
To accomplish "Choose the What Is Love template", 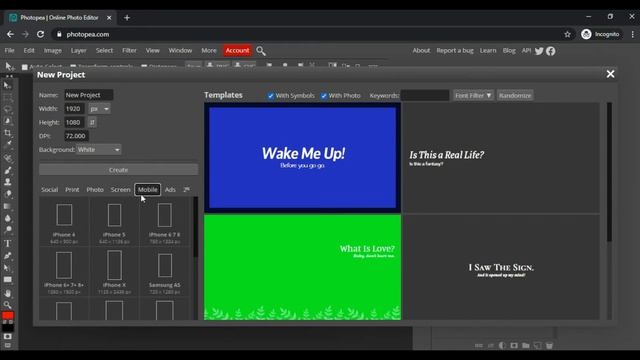I will [x=302, y=267].
